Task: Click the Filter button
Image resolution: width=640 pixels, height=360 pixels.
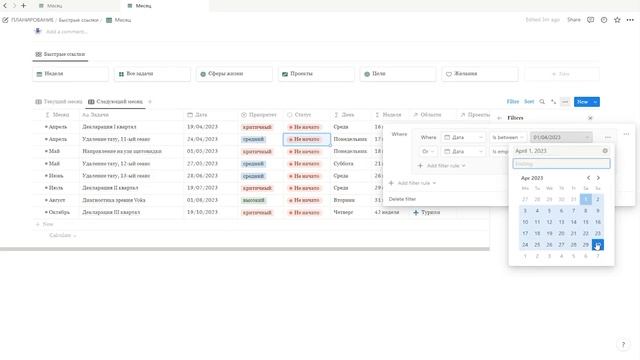Action: (513, 102)
